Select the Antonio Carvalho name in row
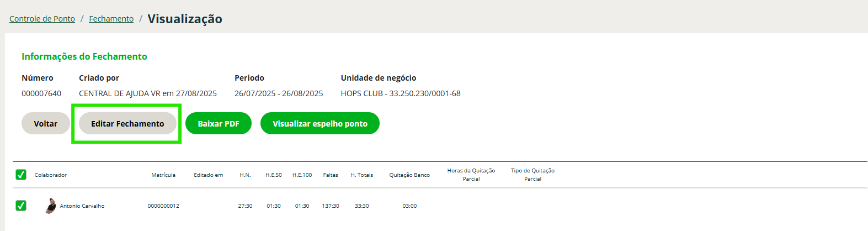Image resolution: width=868 pixels, height=231 pixels. point(82,206)
